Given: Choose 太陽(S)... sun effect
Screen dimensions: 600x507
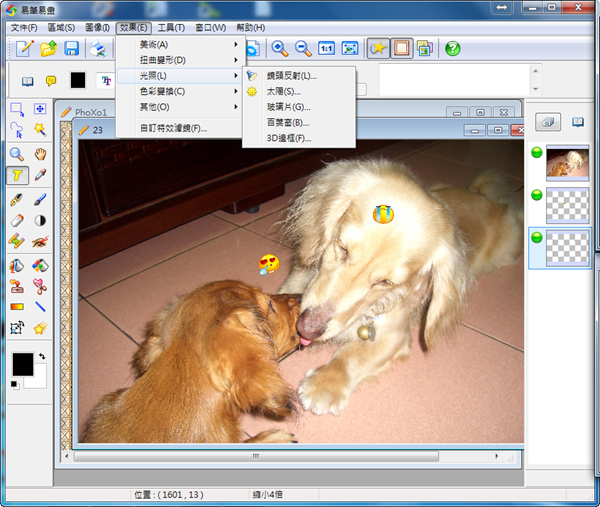Looking at the screenshot, I should (299, 91).
